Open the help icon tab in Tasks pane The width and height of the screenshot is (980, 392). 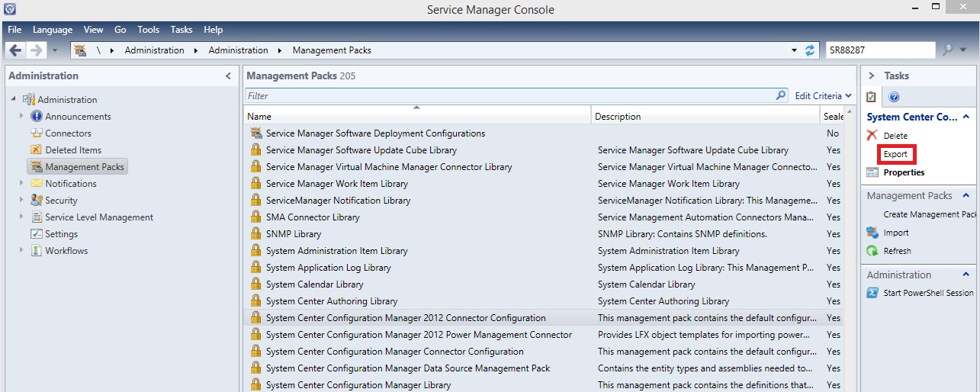click(895, 97)
